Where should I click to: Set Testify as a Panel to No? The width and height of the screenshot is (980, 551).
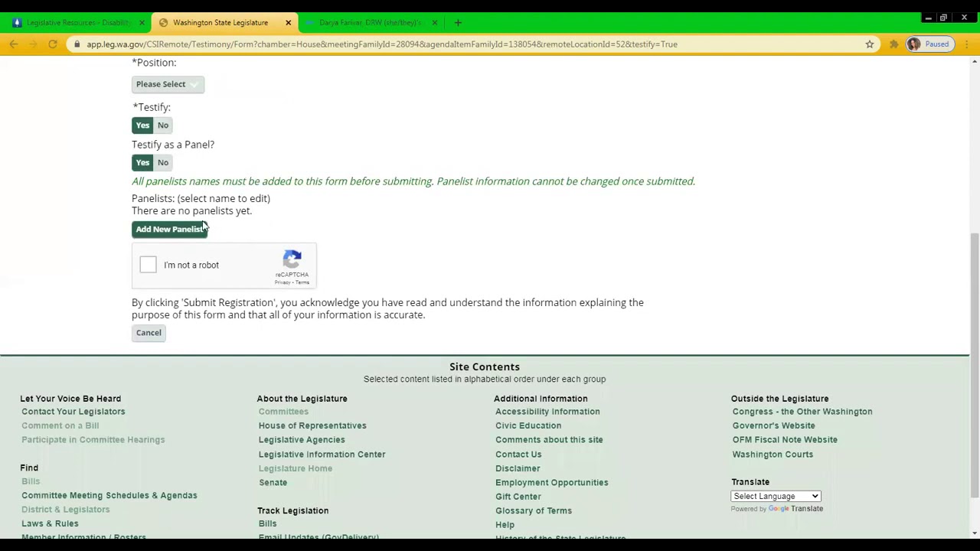(x=163, y=162)
